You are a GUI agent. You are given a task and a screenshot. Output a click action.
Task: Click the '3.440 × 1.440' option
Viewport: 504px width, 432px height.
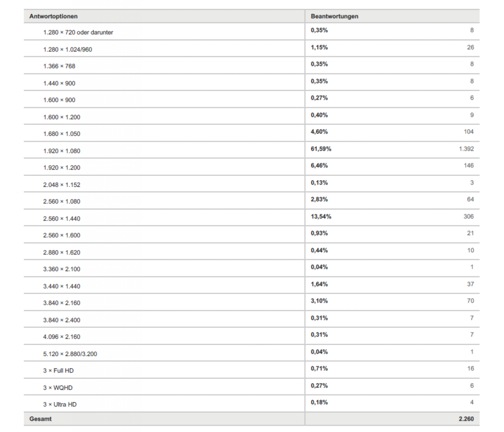(x=62, y=286)
